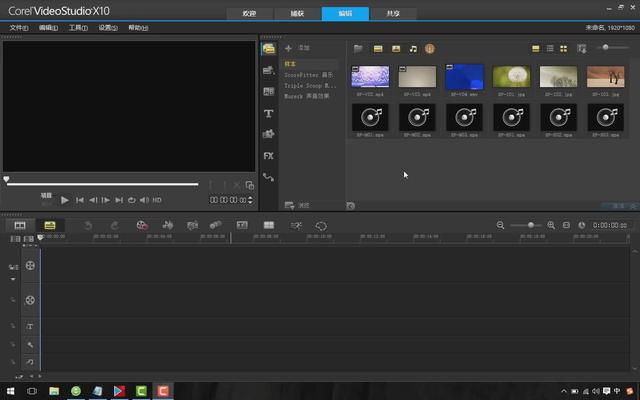
Task: Click the Record/Capture option icon in timeline toolbar
Action: pyautogui.click(x=142, y=226)
